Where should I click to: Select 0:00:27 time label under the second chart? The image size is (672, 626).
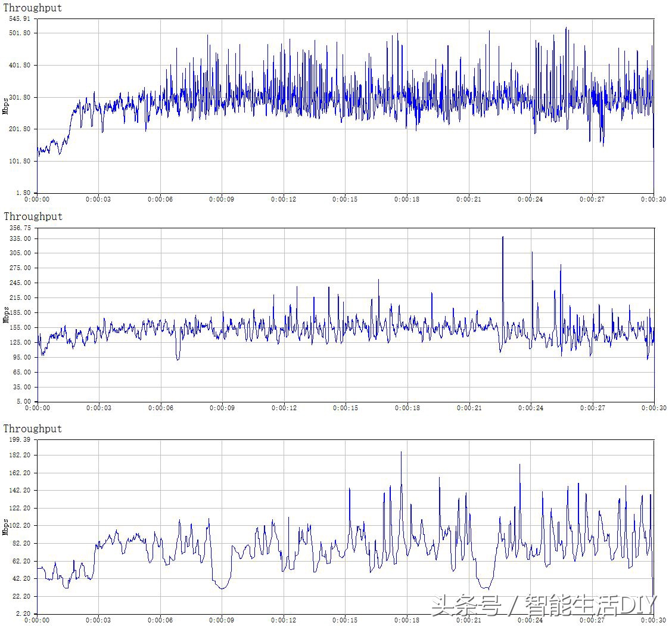592,408
